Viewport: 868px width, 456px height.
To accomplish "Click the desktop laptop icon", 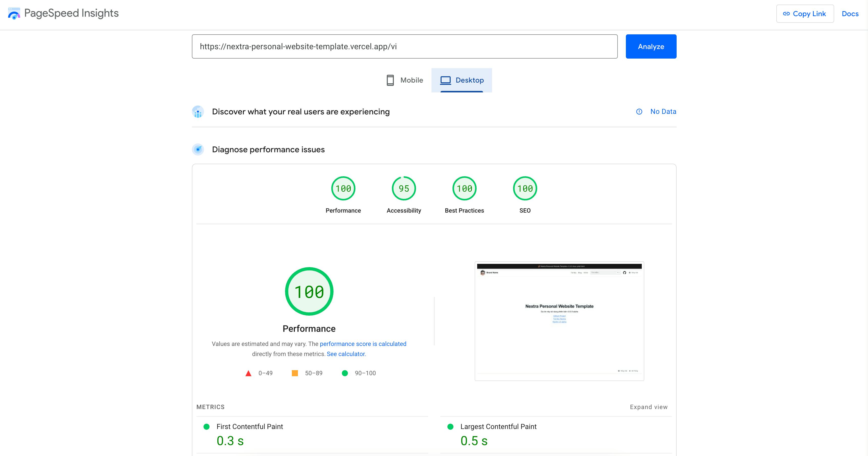I will [x=445, y=80].
